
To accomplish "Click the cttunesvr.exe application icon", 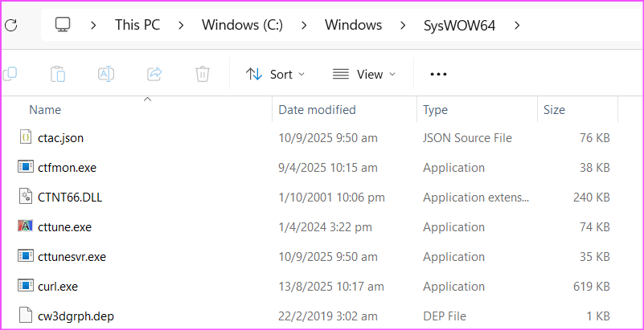I will coord(26,256).
